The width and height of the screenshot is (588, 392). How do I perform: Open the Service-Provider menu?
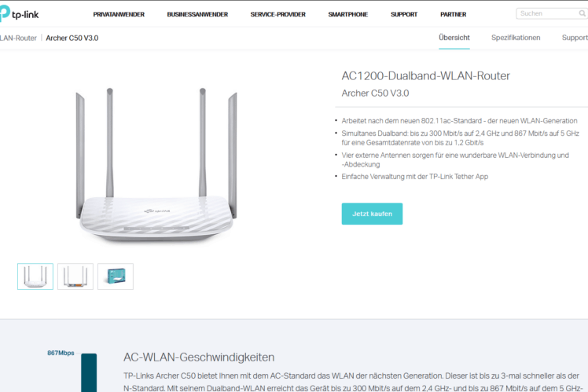tap(277, 14)
